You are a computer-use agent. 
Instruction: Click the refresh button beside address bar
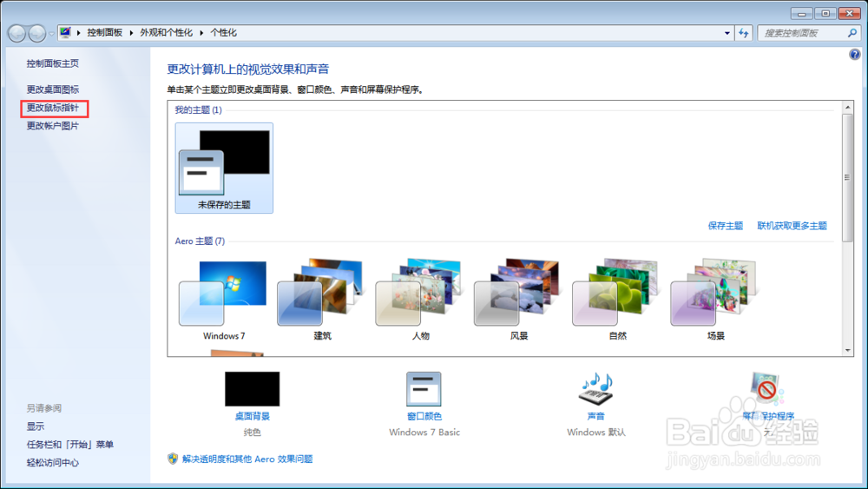click(744, 33)
